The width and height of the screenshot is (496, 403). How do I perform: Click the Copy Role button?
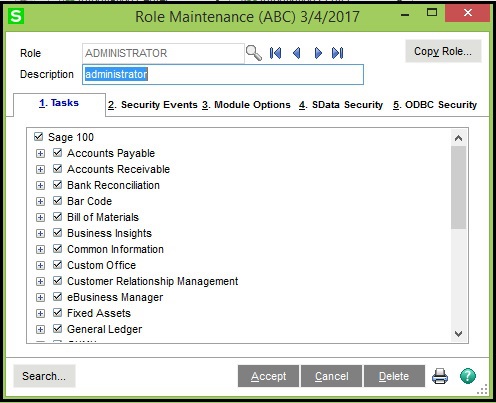point(443,51)
